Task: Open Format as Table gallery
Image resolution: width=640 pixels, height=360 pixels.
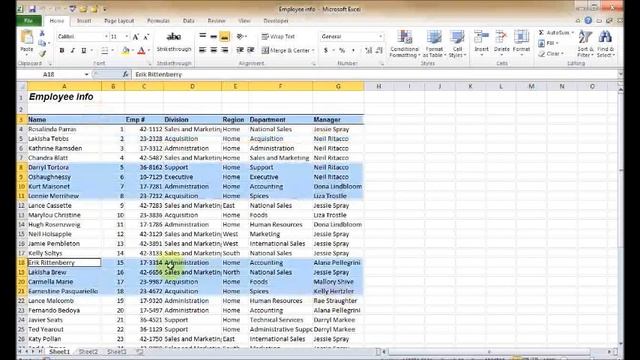Action: click(x=434, y=44)
